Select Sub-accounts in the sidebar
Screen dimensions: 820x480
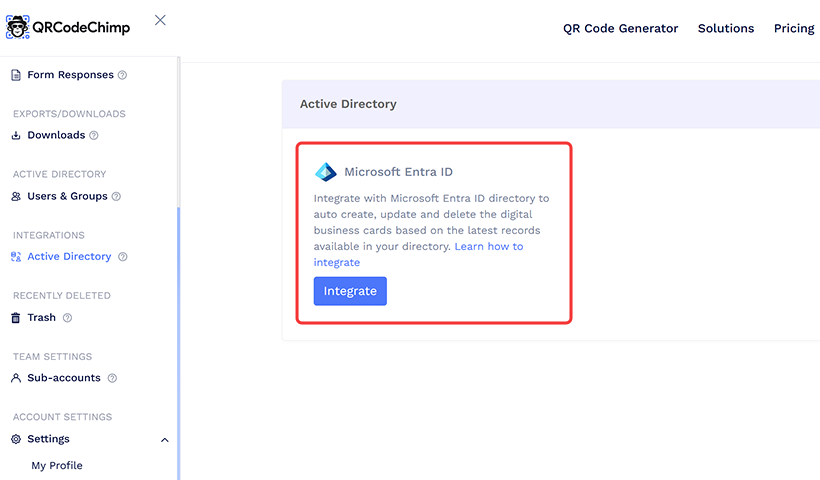click(63, 379)
